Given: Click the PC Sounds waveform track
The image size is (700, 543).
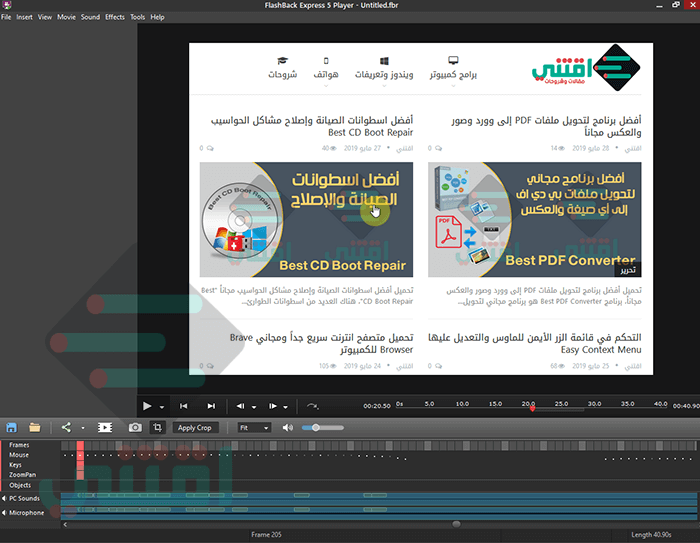Looking at the screenshot, I should click(379, 498).
